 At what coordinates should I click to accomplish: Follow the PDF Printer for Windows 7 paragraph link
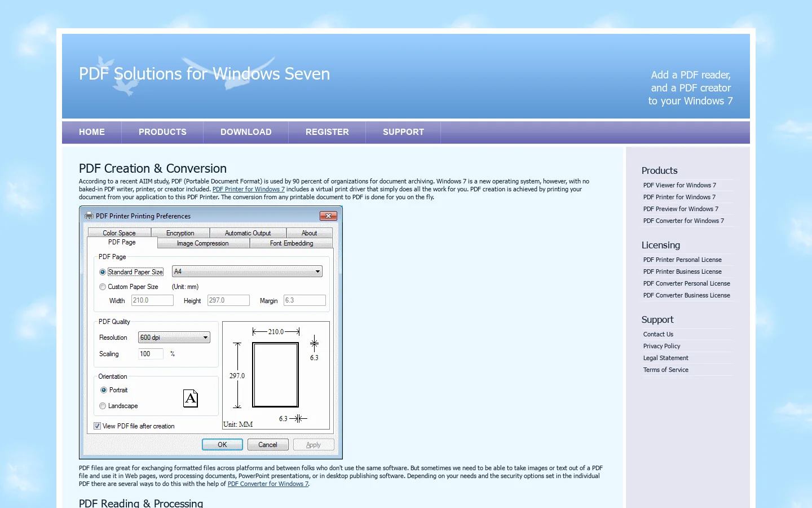click(249, 189)
